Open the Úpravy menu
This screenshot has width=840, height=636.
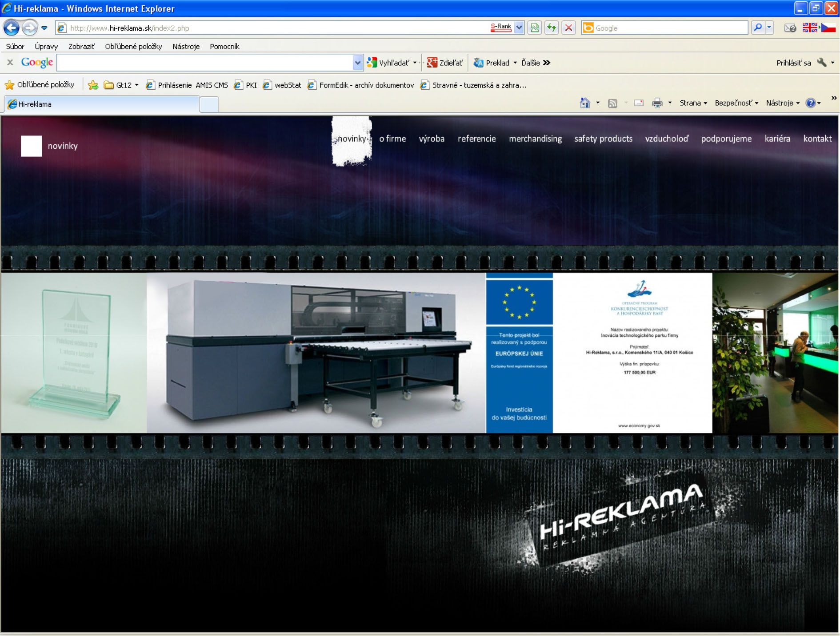point(46,46)
